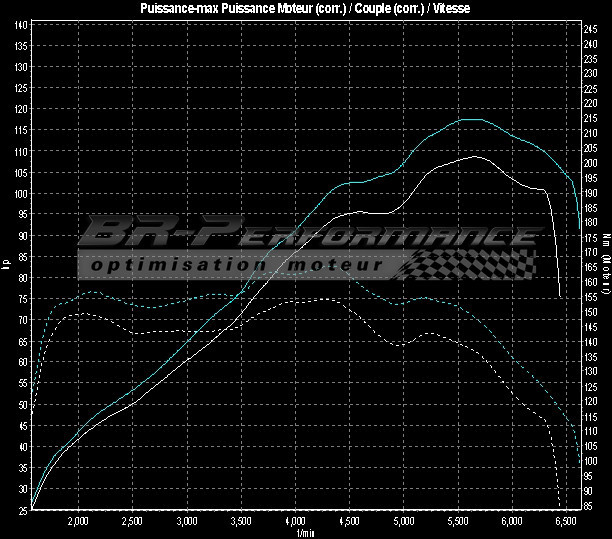Click the peak of the solid cyan power curve
Screen dimensions: 612x539
tap(470, 119)
